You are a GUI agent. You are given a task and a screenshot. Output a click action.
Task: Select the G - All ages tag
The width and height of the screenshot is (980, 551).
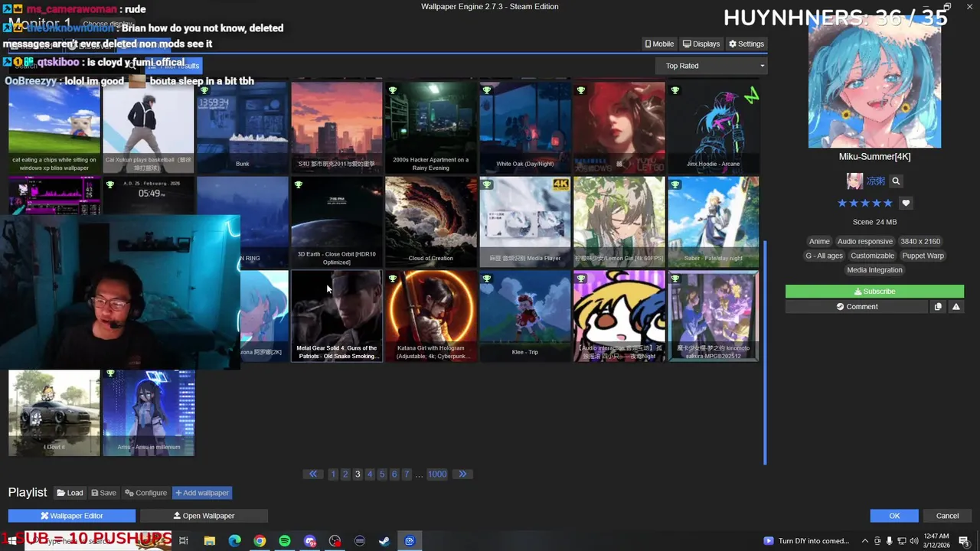(824, 256)
